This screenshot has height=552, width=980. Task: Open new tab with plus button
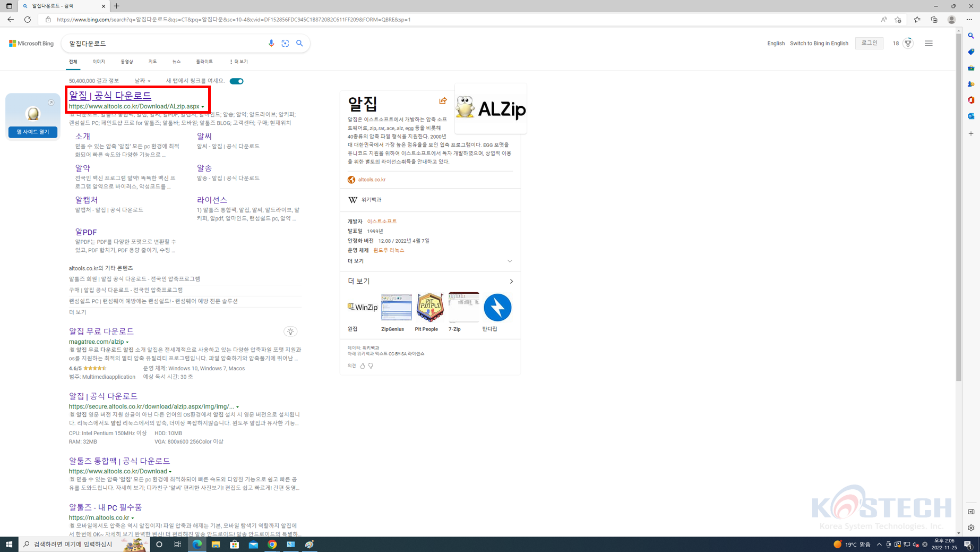[117, 6]
